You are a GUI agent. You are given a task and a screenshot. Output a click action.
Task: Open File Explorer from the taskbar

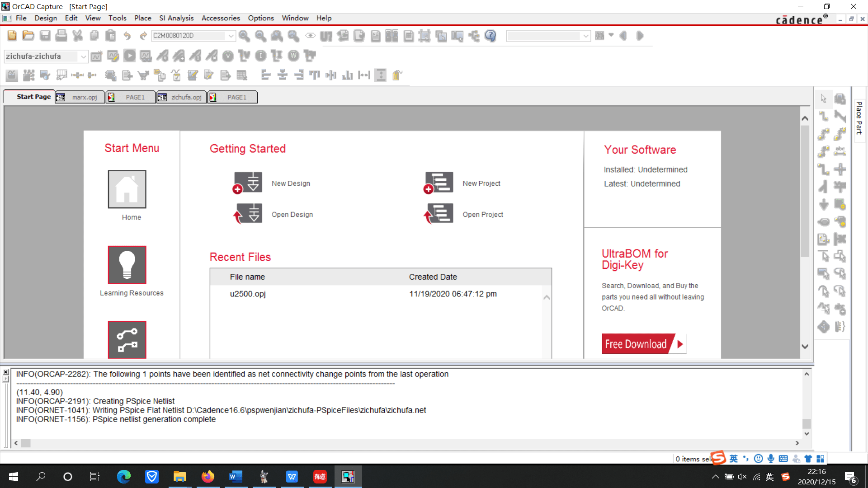coord(180,477)
